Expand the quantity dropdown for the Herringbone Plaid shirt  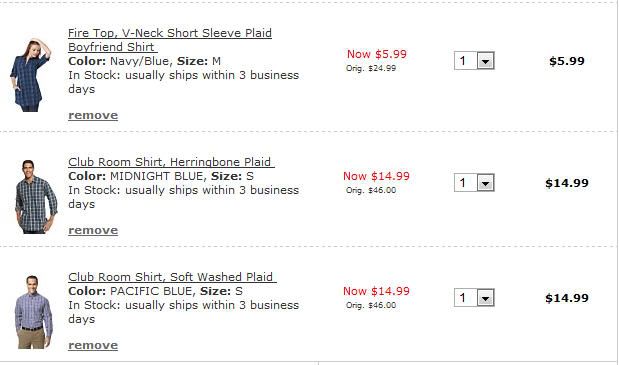tap(486, 183)
